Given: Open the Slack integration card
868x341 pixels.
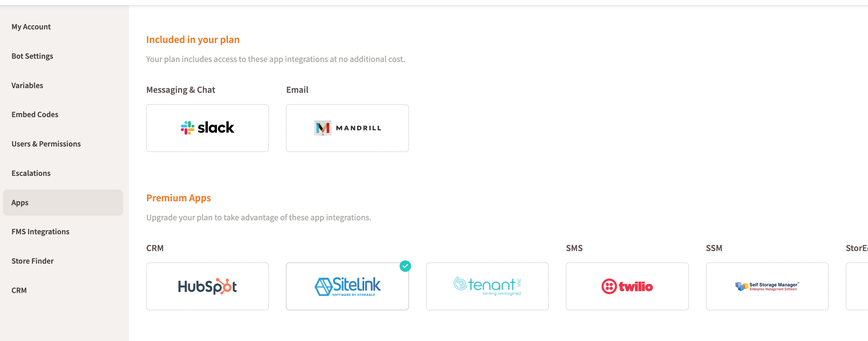Looking at the screenshot, I should (208, 128).
